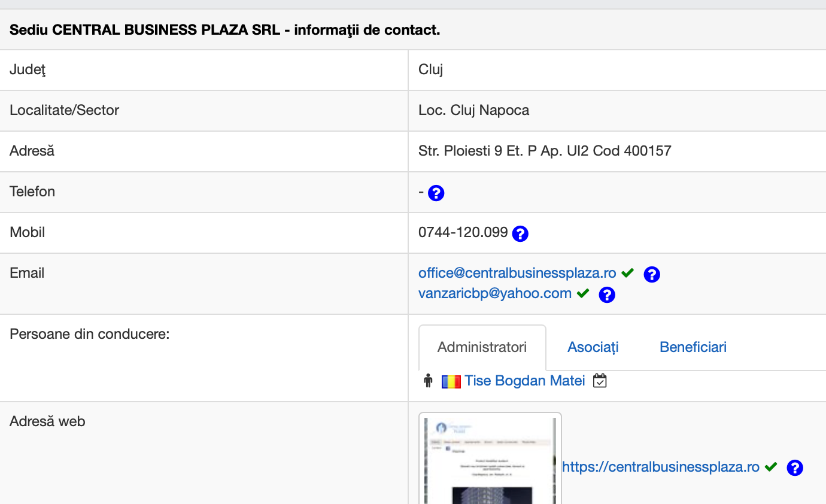Click the person icon before Tise Bogdan Matei
The width and height of the screenshot is (826, 504).
[x=427, y=381]
